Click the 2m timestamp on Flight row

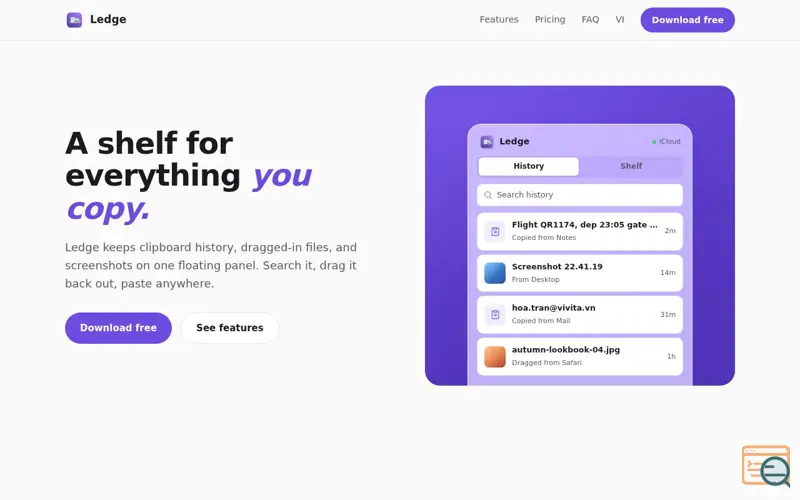point(669,231)
